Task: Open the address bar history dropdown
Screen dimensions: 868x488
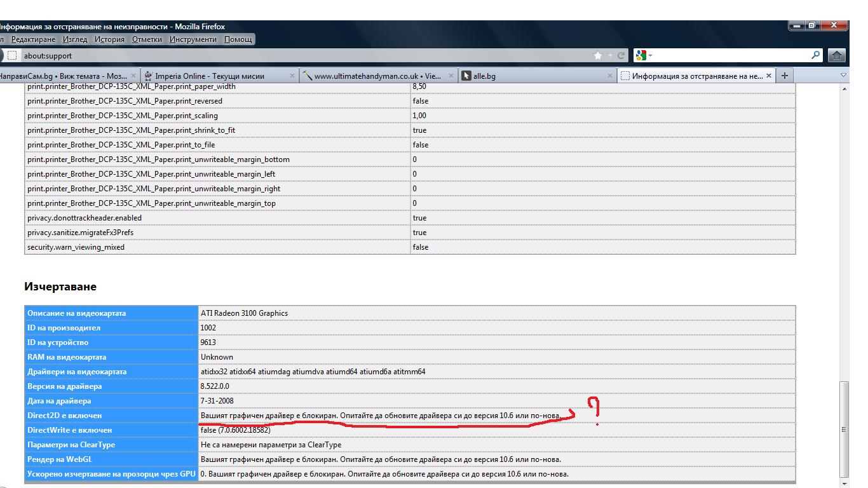Action: coord(610,56)
